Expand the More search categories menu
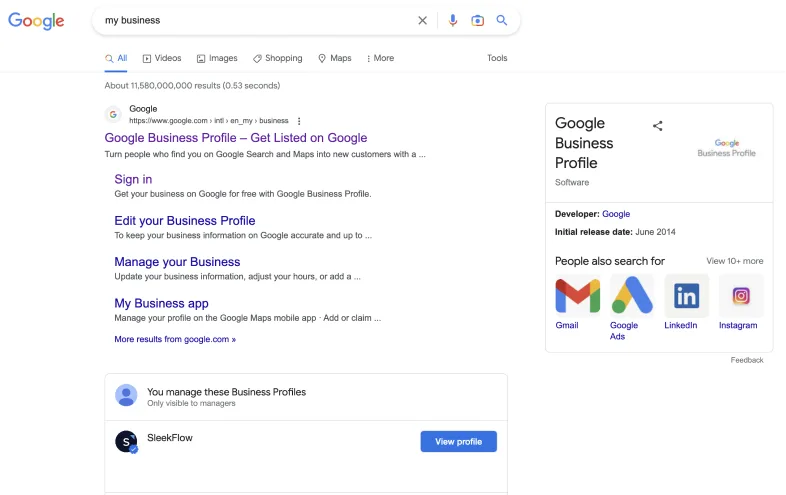Screen dimensions: 786x495 tap(380, 58)
